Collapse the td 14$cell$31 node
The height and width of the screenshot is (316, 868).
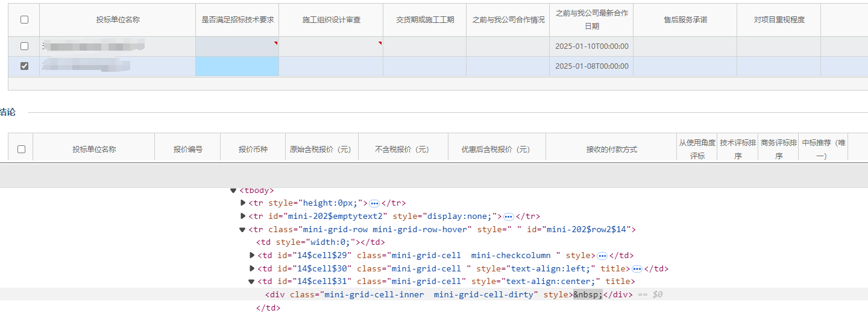pyautogui.click(x=252, y=282)
